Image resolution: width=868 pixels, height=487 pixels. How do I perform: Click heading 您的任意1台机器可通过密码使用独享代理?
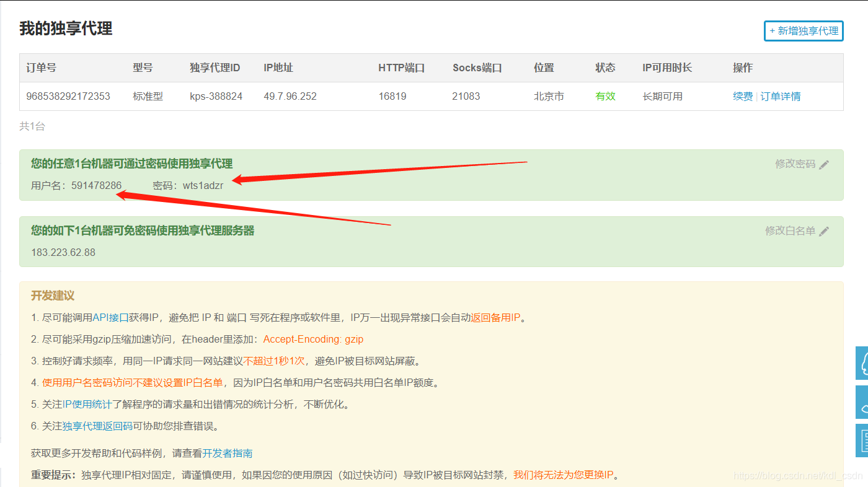click(x=132, y=164)
